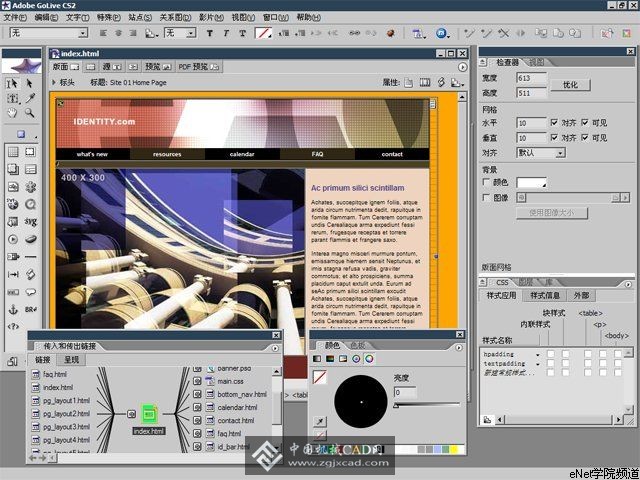Insert the table grid object
640x480 pixels.
13,152
